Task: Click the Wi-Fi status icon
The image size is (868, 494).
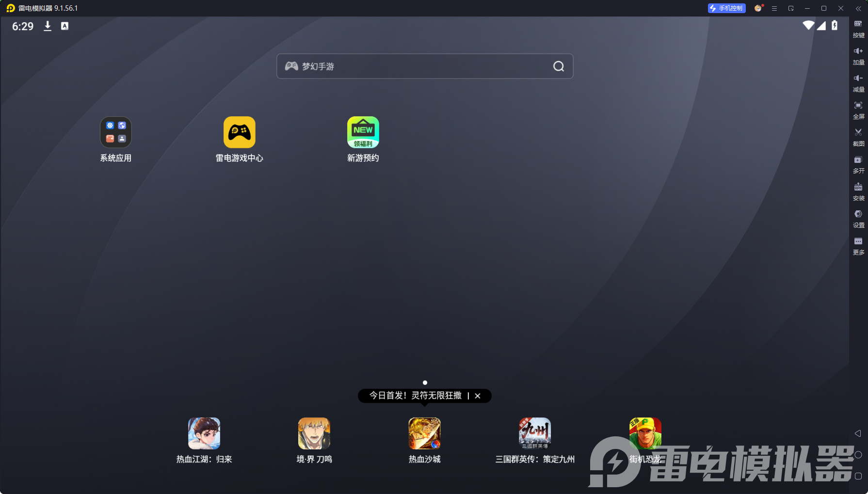Action: click(808, 25)
